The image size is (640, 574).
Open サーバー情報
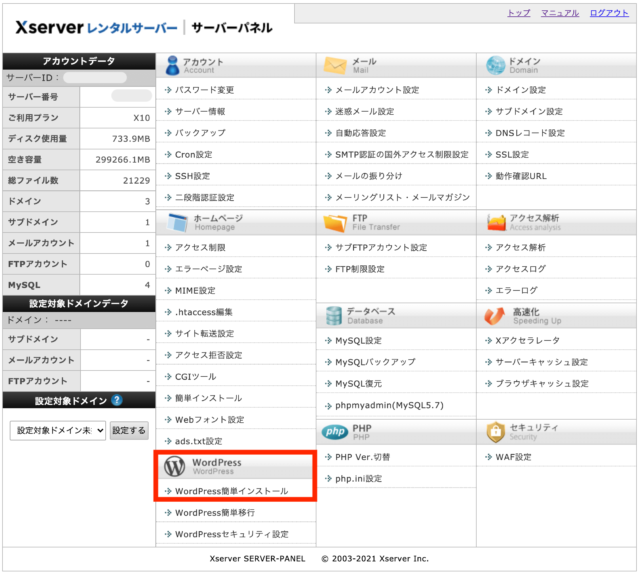(200, 111)
